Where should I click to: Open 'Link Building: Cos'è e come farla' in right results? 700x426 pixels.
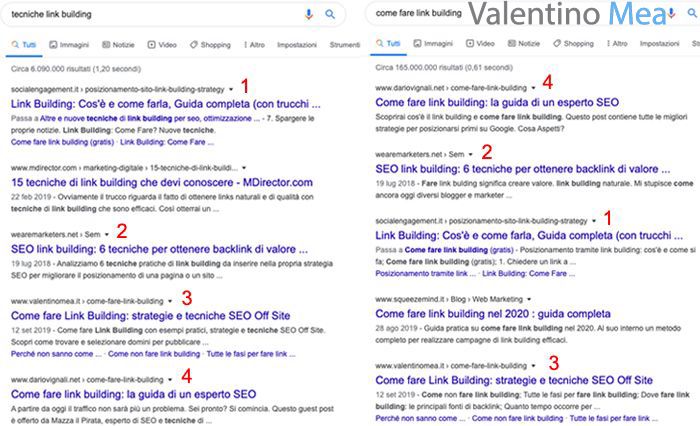click(x=529, y=235)
